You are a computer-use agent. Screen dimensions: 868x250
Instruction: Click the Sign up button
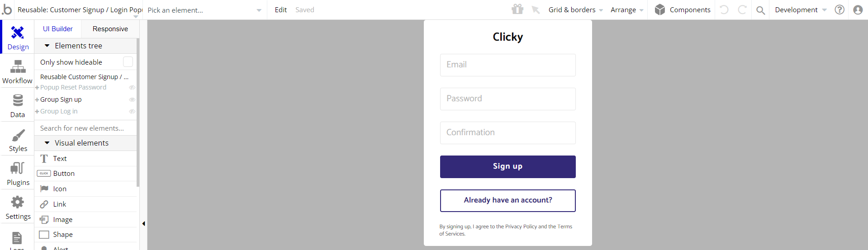coord(508,166)
